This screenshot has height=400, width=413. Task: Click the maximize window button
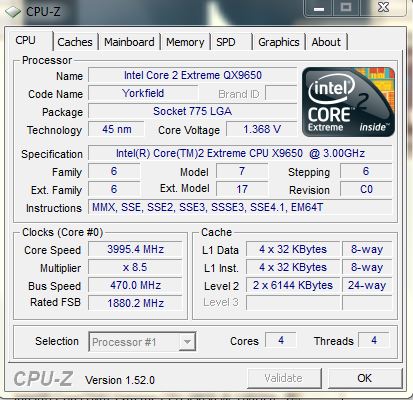point(346,8)
